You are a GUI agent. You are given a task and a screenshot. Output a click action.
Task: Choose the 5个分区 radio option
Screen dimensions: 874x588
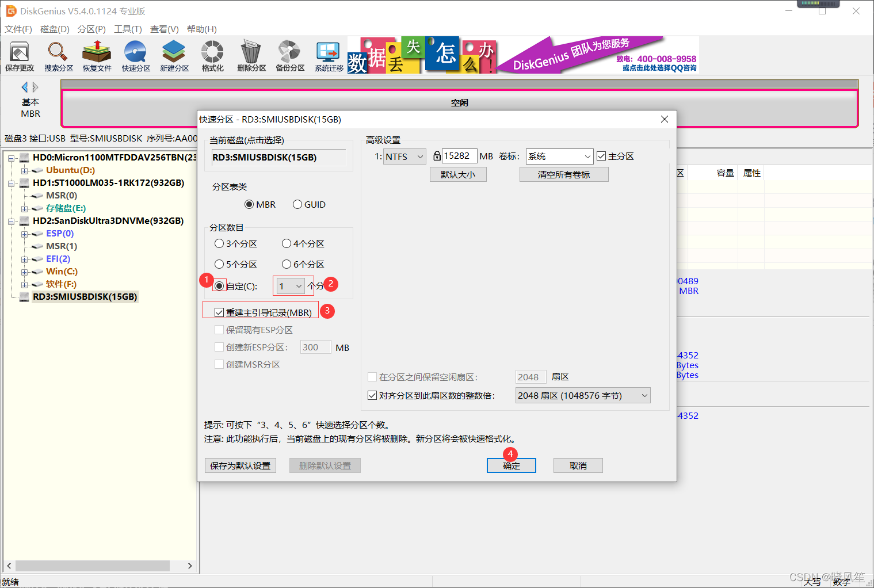(x=219, y=265)
